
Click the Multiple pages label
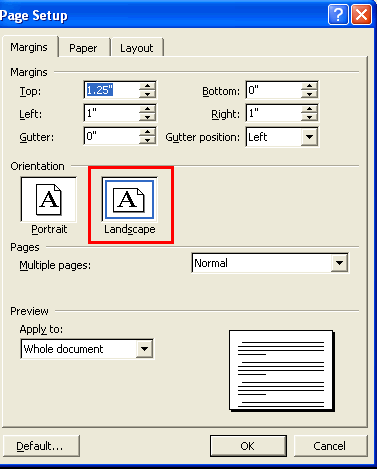click(x=55, y=266)
